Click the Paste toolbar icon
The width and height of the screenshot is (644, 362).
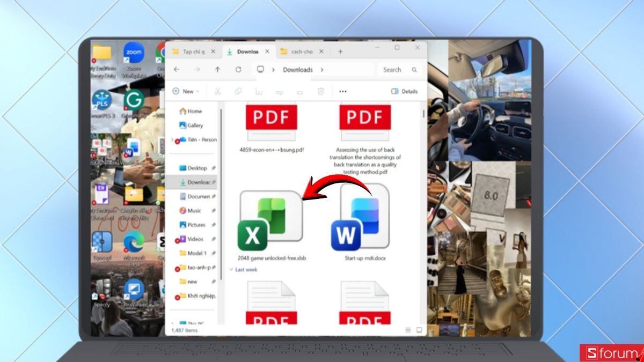click(x=259, y=91)
